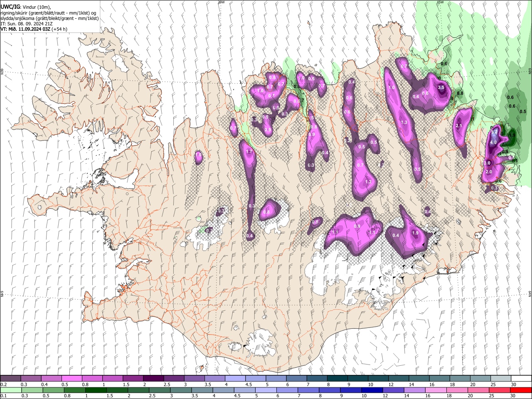Viewport: 532px width, 399px height.
Task: Click the '(+54 h)' forecast offset text
Action: pos(59,29)
